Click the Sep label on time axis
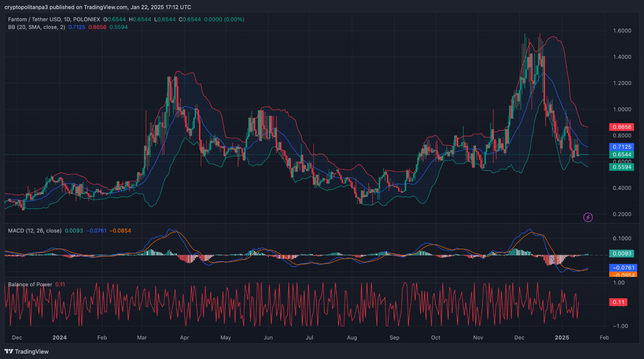 tap(394, 338)
